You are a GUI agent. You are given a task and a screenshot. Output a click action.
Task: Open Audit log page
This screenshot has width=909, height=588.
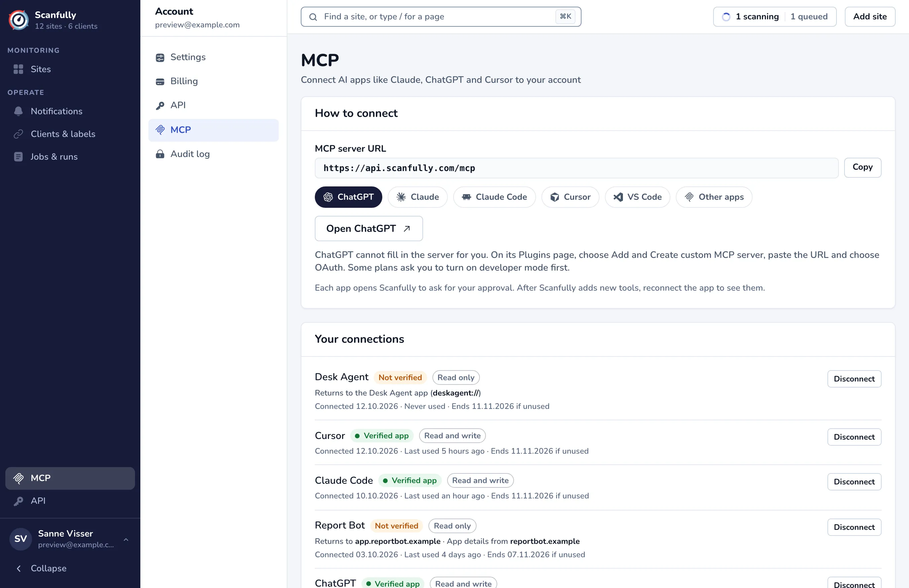point(213,154)
